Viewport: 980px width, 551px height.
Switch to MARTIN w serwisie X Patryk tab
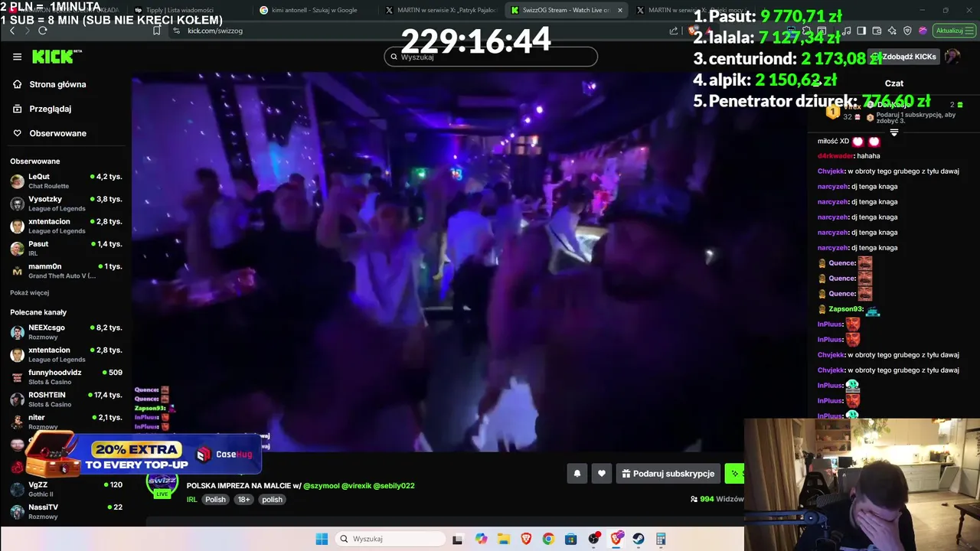click(440, 10)
